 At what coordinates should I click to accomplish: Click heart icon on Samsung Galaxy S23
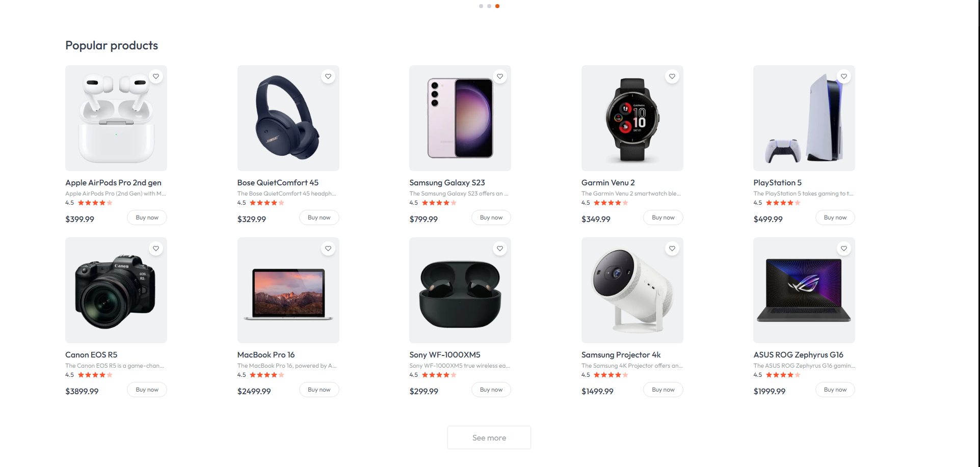coord(500,76)
